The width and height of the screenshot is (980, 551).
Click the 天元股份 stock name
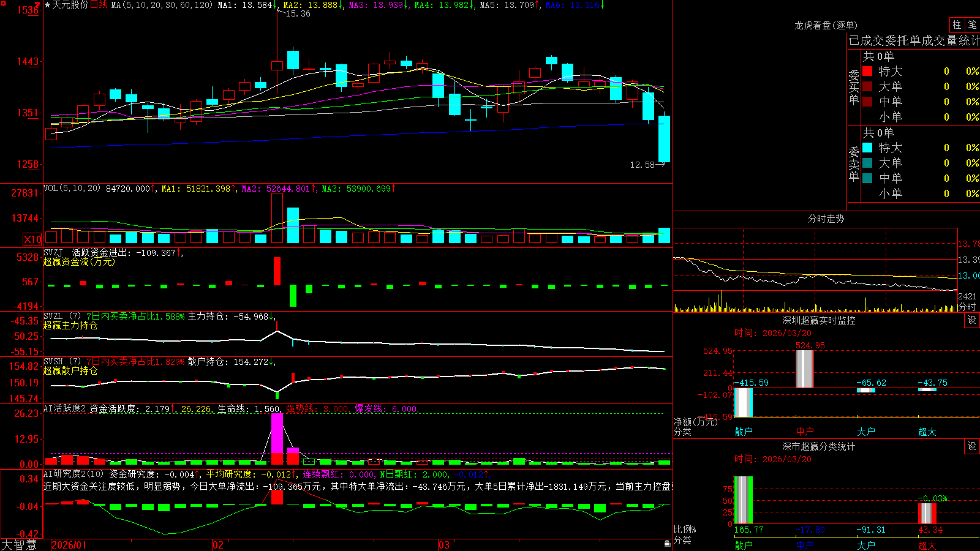point(70,5)
